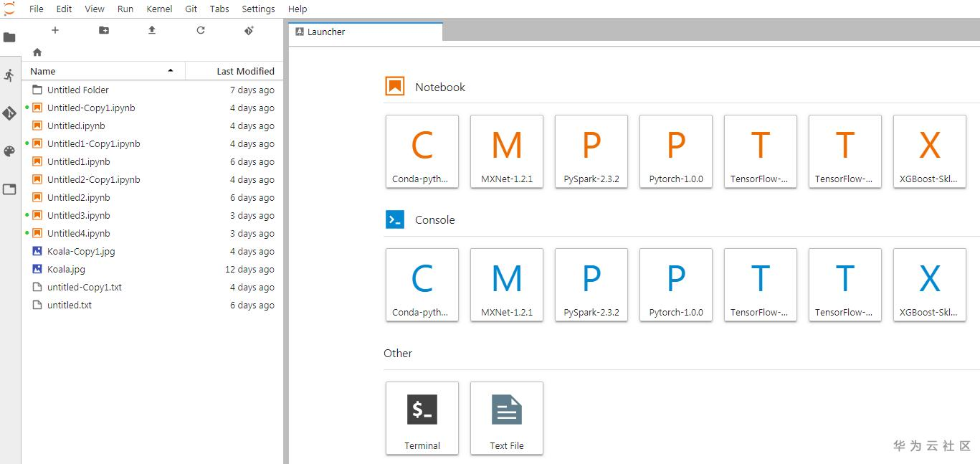Refresh the file list

pyautogui.click(x=201, y=30)
